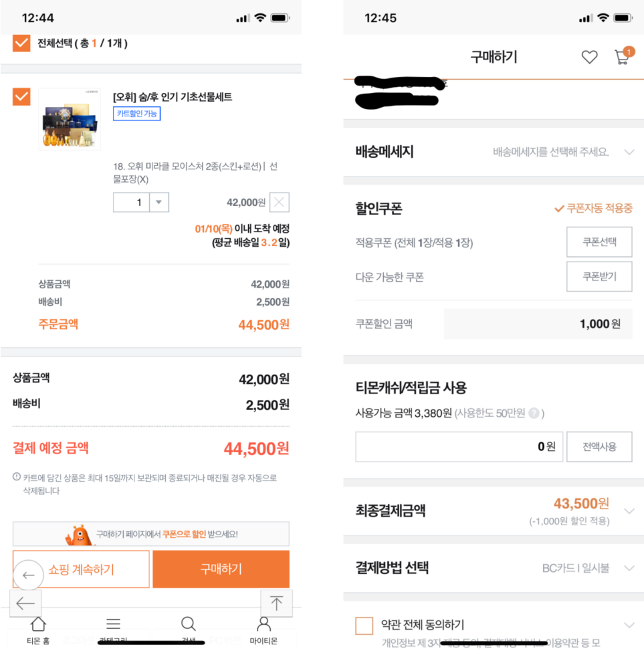Image resolution: width=644 pixels, height=653 pixels.
Task: Open the quantity dropdown arrow
Action: coord(159,203)
